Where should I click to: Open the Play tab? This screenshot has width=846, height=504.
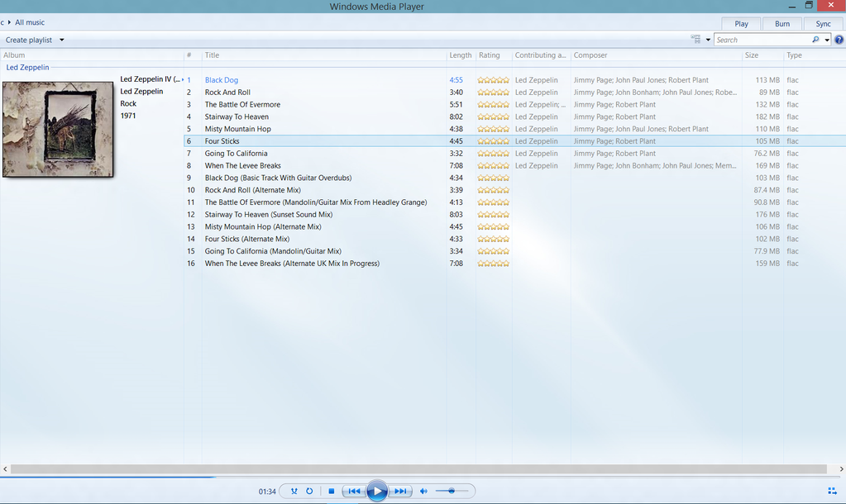pyautogui.click(x=740, y=23)
